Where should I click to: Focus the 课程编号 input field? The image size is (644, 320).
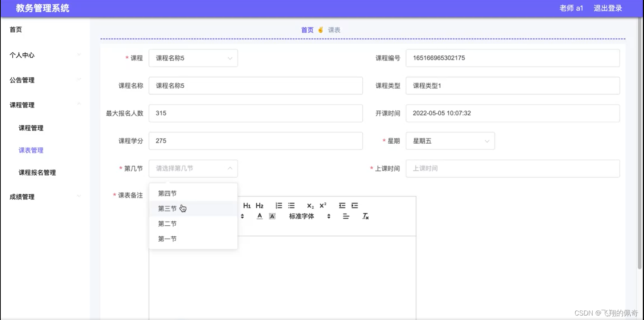tap(513, 58)
